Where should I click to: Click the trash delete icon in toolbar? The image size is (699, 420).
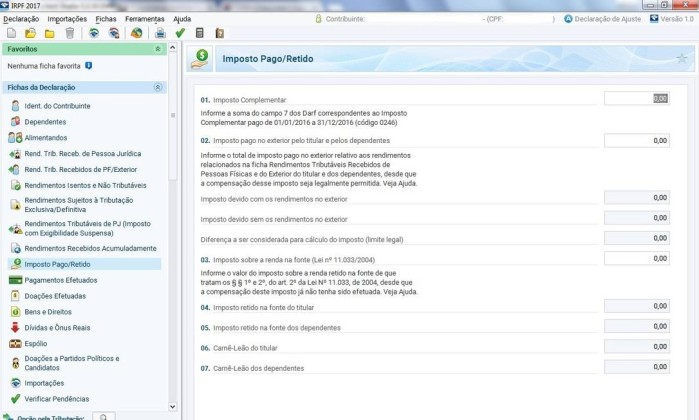click(x=69, y=33)
